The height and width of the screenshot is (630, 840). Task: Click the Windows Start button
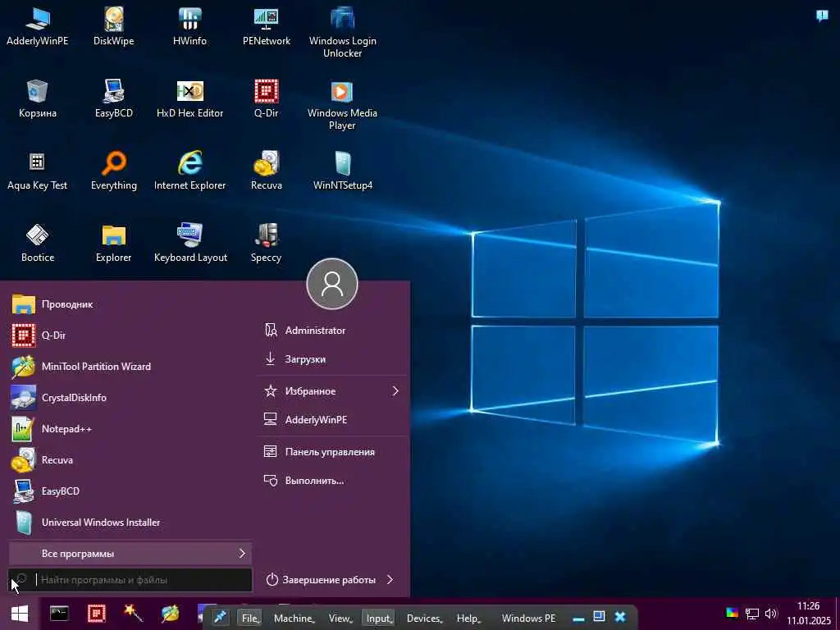pos(20,614)
